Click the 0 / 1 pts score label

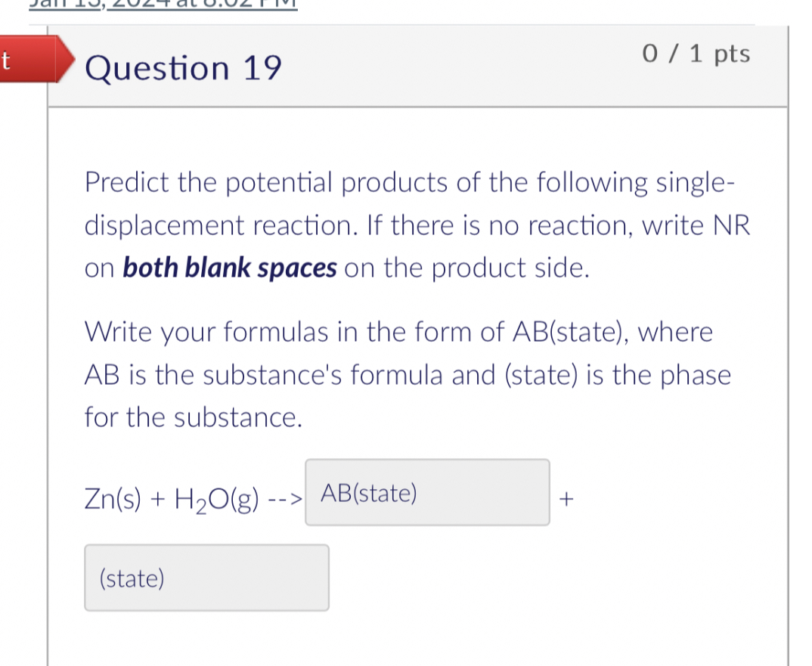coord(696,53)
